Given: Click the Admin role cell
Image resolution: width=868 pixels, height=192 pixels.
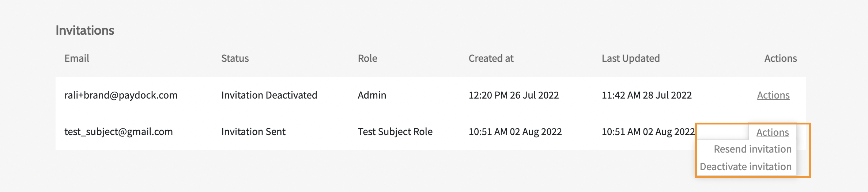Looking at the screenshot, I should pyautogui.click(x=371, y=95).
